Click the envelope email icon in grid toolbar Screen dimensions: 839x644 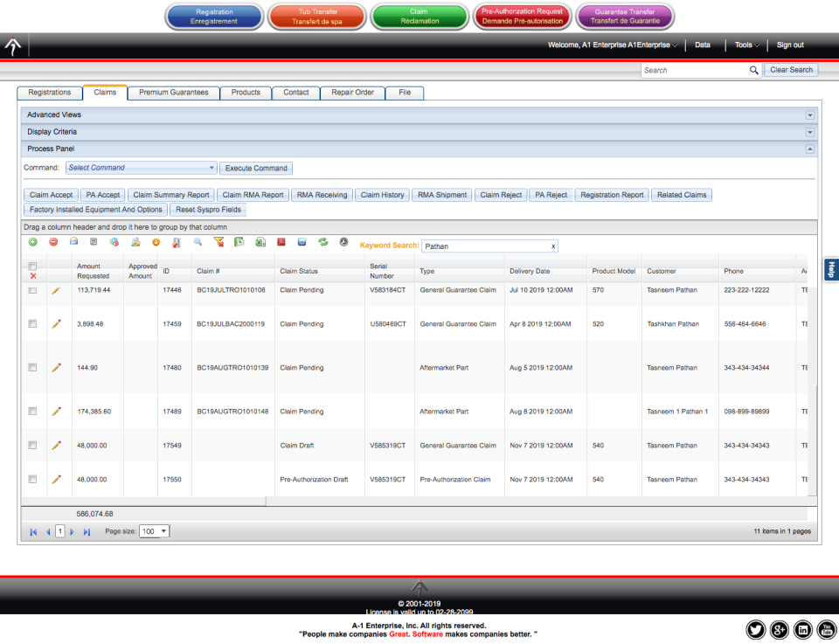[x=73, y=242]
